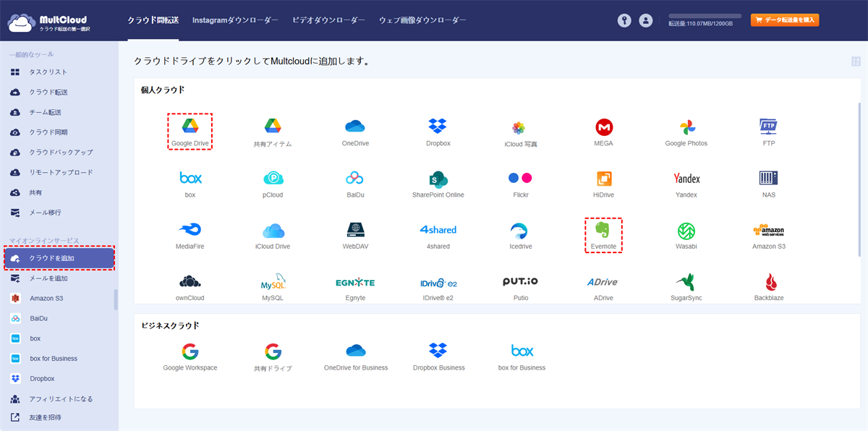Add IDrive e2 storage

tap(438, 287)
